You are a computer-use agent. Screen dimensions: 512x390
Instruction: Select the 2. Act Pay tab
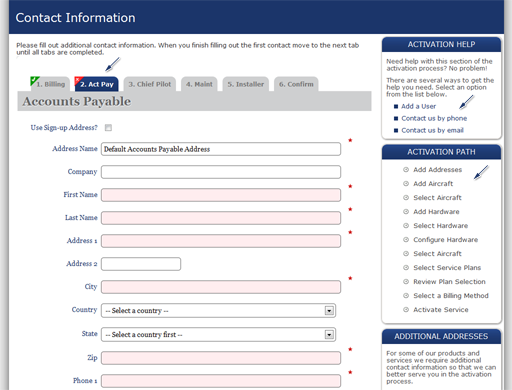(96, 84)
